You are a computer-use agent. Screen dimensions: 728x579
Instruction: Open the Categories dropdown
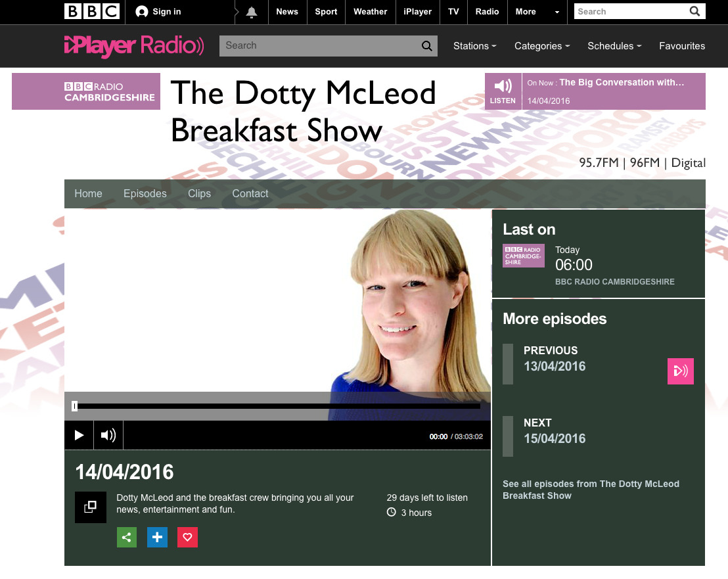pos(542,46)
